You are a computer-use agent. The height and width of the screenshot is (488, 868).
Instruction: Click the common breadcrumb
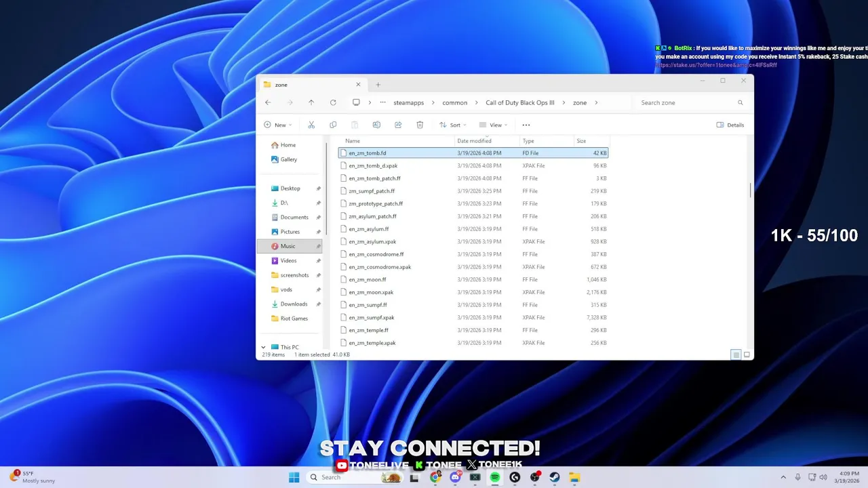tap(454, 102)
